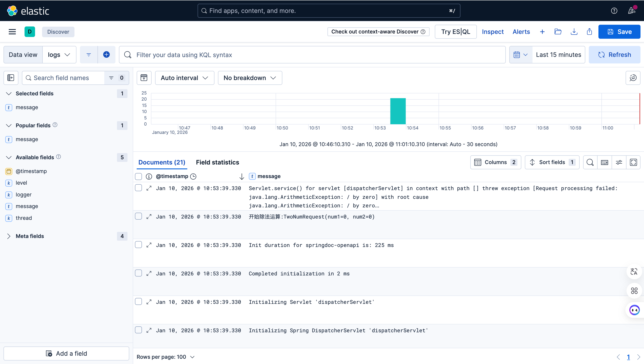Refresh the query results

point(614,55)
